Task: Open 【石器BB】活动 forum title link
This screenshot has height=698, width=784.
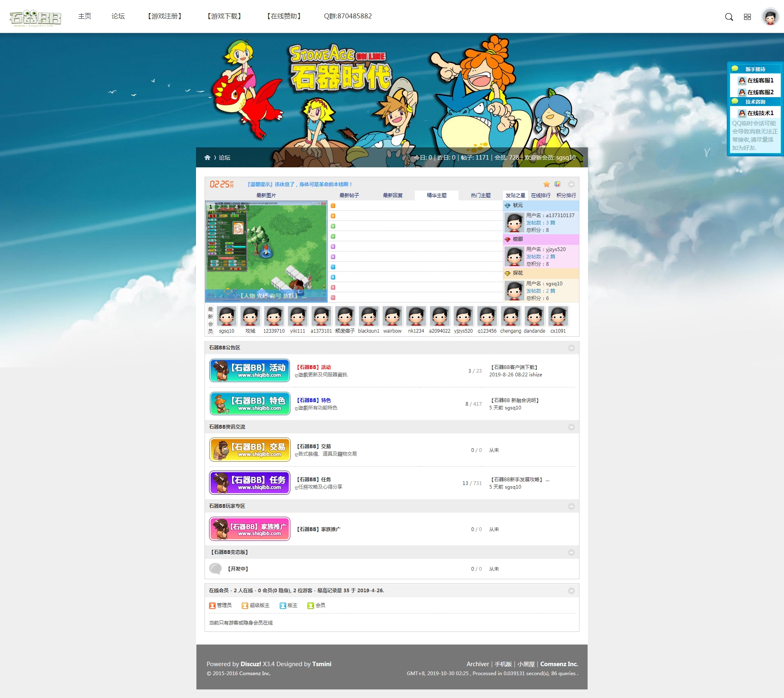Action: point(313,367)
